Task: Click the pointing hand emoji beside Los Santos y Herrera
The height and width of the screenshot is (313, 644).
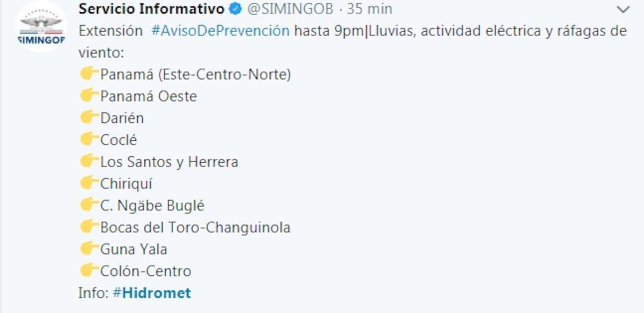Action: pos(89,162)
